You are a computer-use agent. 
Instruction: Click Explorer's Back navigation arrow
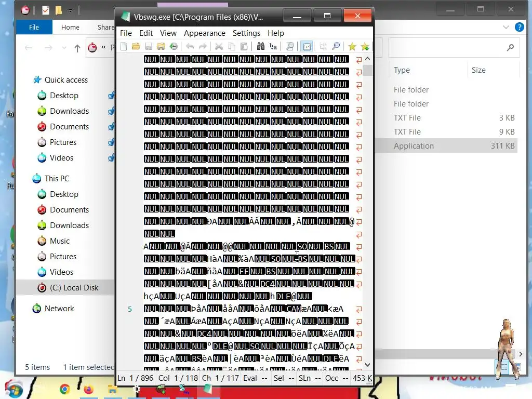pos(29,48)
